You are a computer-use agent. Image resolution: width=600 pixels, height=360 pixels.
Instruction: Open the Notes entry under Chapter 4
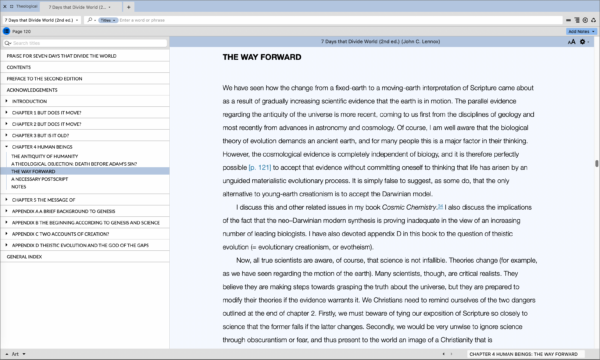tap(18, 187)
